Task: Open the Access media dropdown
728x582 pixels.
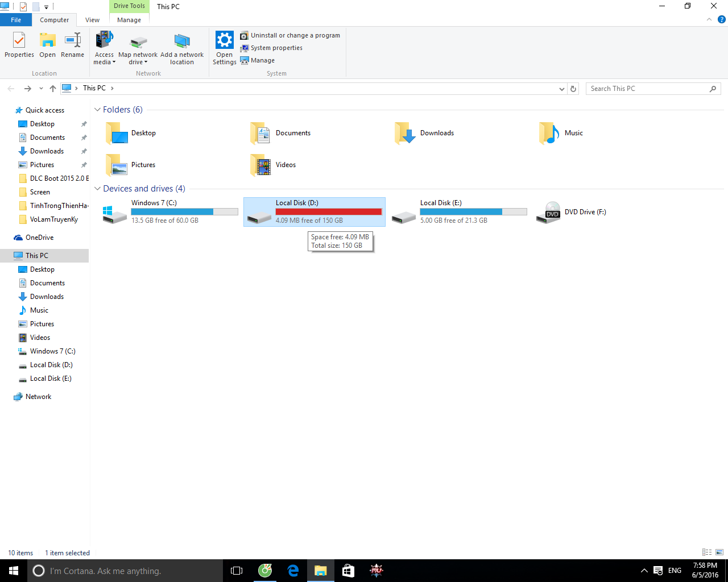Action: tap(105, 59)
